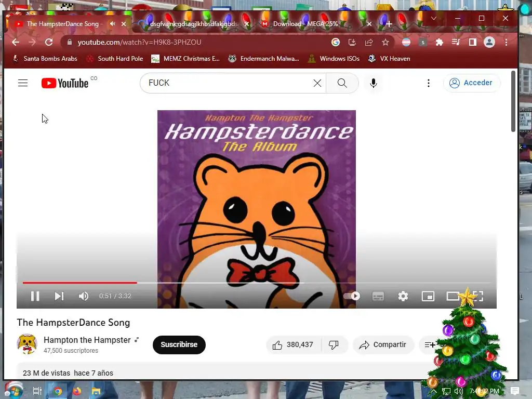Show hidden system tray icons
Viewport: 532px width, 399px height.
[434, 391]
